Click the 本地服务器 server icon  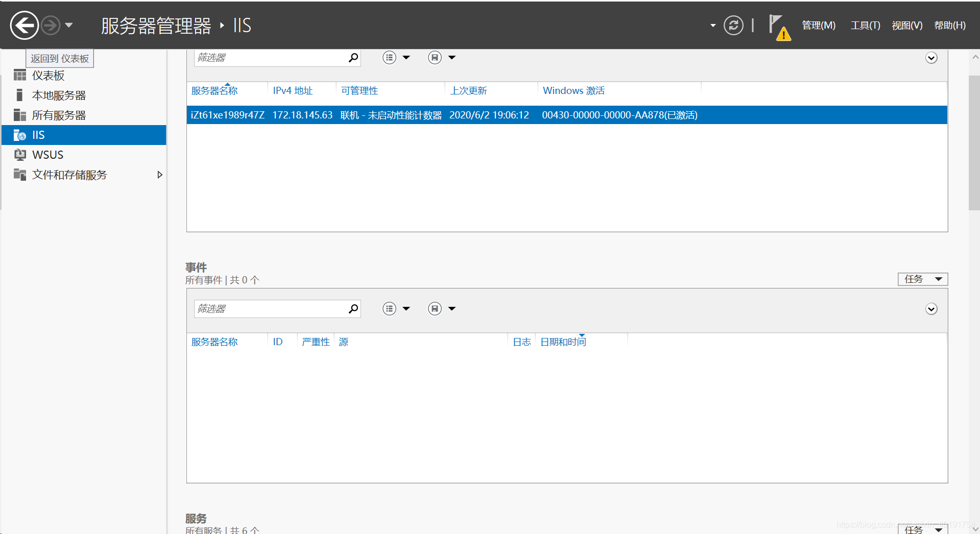pyautogui.click(x=20, y=95)
